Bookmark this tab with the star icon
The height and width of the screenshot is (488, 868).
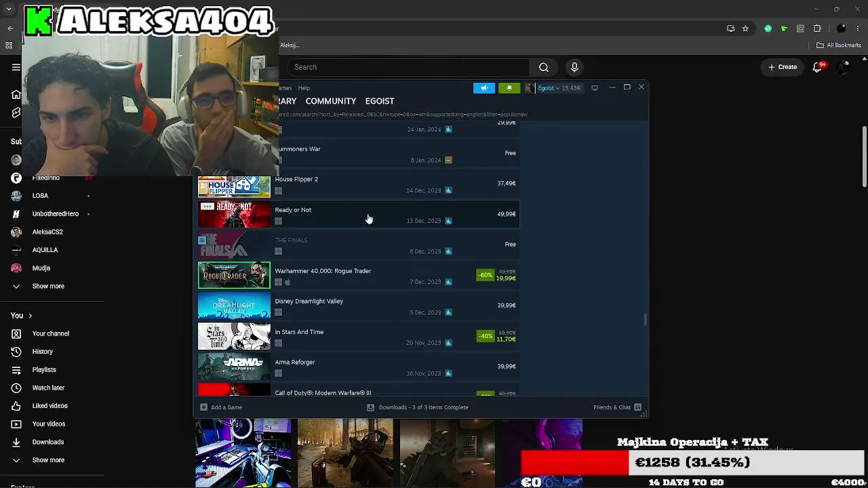click(x=745, y=28)
